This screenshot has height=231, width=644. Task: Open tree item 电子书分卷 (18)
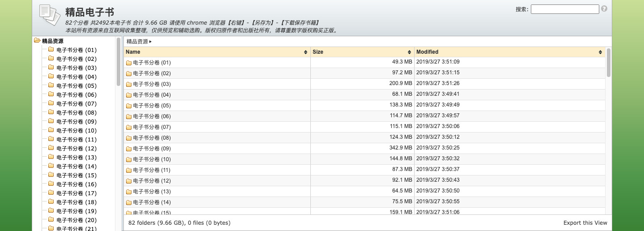pos(76,202)
